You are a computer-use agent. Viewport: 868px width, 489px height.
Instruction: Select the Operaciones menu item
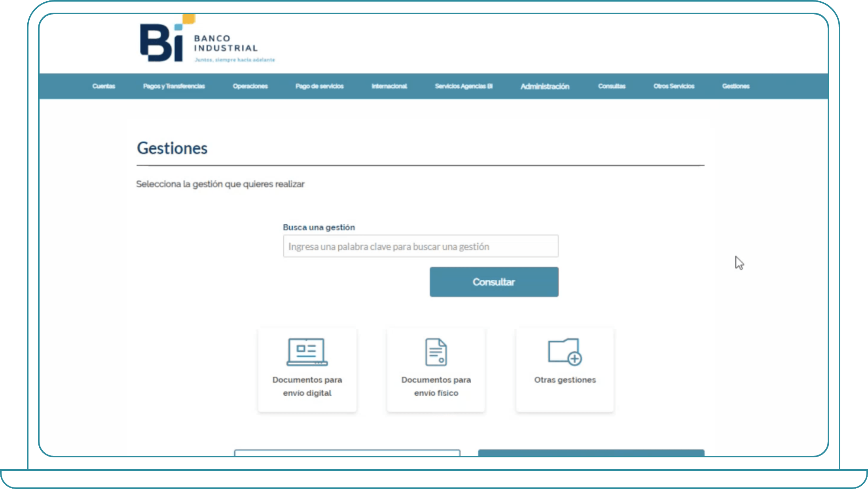250,86
